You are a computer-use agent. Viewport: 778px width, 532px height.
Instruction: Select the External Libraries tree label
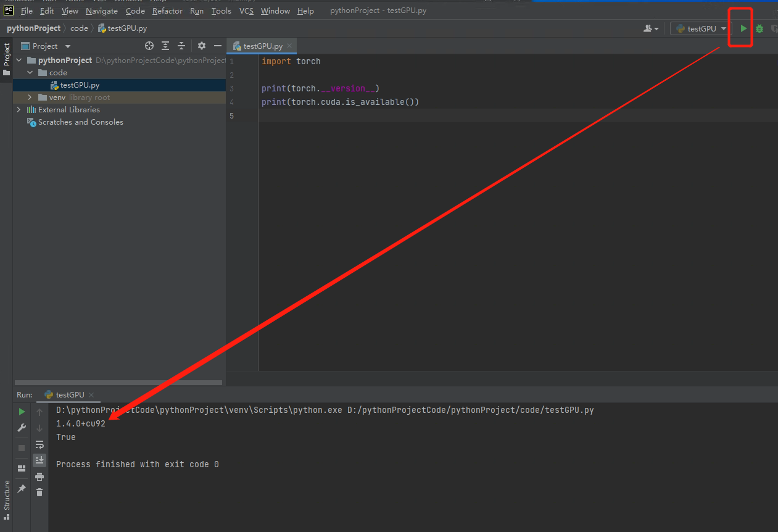68,110
